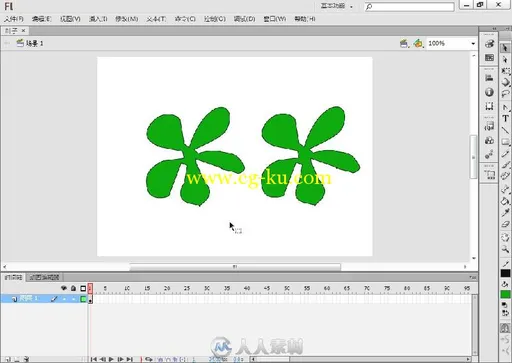Viewport: 512px width, 363px height.
Task: Click the stage horizontal scrollbar thumb
Action: click(235, 267)
